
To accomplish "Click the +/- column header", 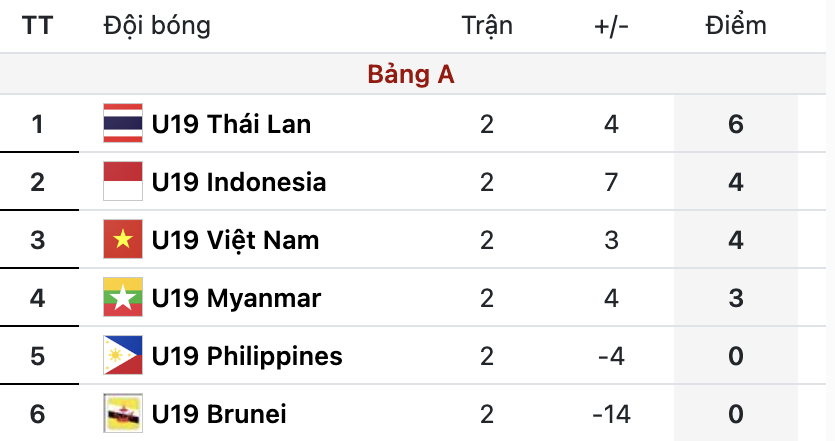I will pos(611,26).
